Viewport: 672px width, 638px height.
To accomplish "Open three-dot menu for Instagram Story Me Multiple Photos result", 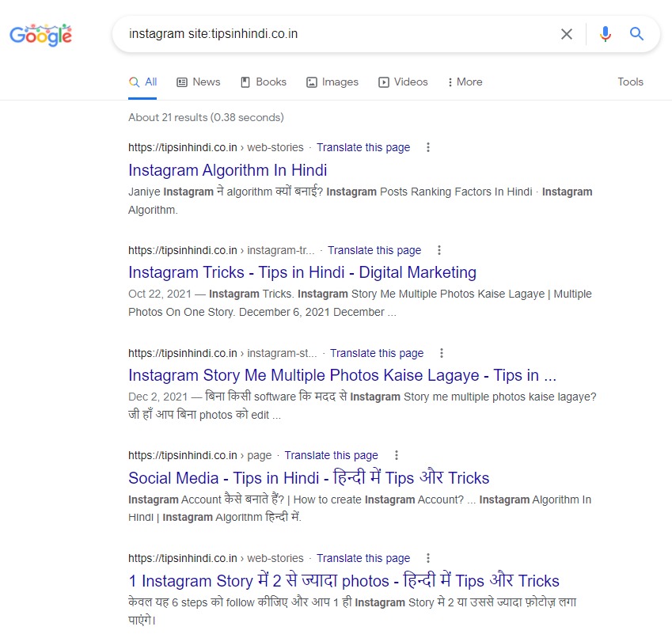I will [442, 353].
